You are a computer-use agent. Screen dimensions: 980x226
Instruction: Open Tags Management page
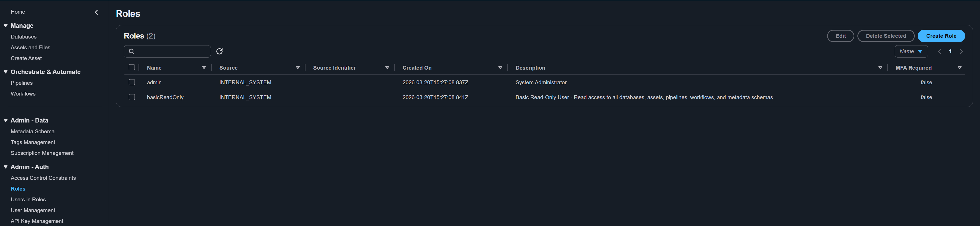33,142
